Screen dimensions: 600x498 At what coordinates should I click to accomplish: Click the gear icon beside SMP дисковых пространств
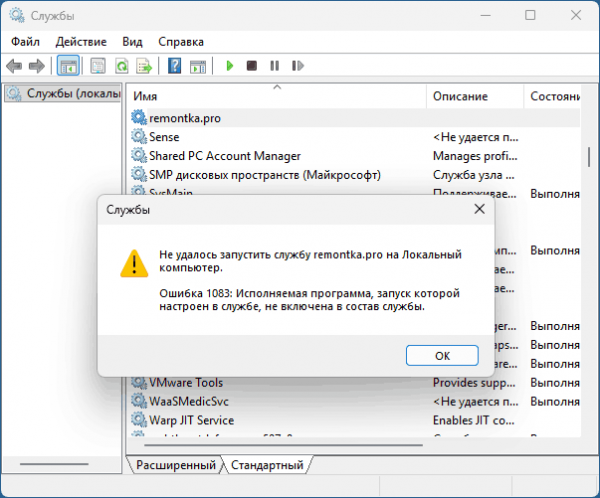pyautogui.click(x=139, y=174)
